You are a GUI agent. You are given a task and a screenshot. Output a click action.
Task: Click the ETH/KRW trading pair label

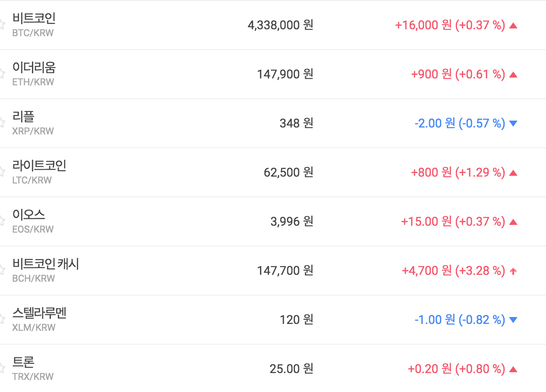coord(33,82)
